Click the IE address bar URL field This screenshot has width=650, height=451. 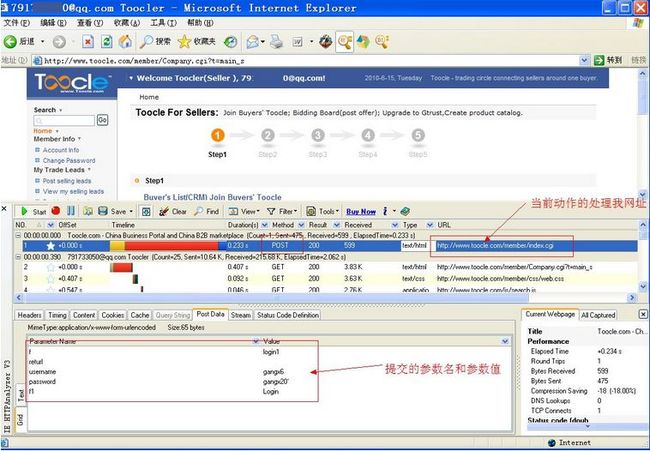pyautogui.click(x=307, y=61)
